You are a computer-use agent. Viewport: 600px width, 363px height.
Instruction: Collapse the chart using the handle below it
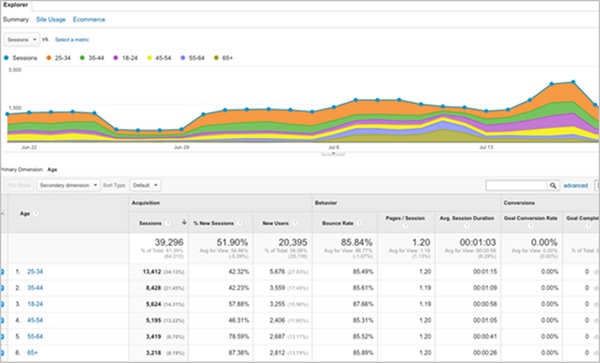pos(333,153)
